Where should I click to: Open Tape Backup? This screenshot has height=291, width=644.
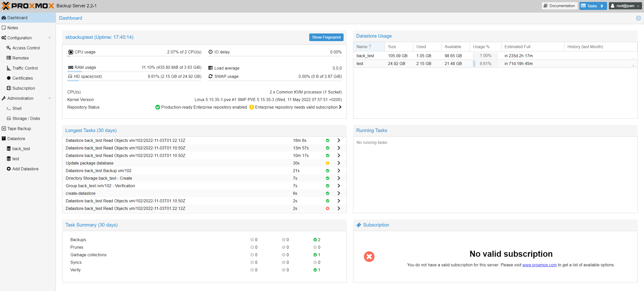tap(28, 128)
